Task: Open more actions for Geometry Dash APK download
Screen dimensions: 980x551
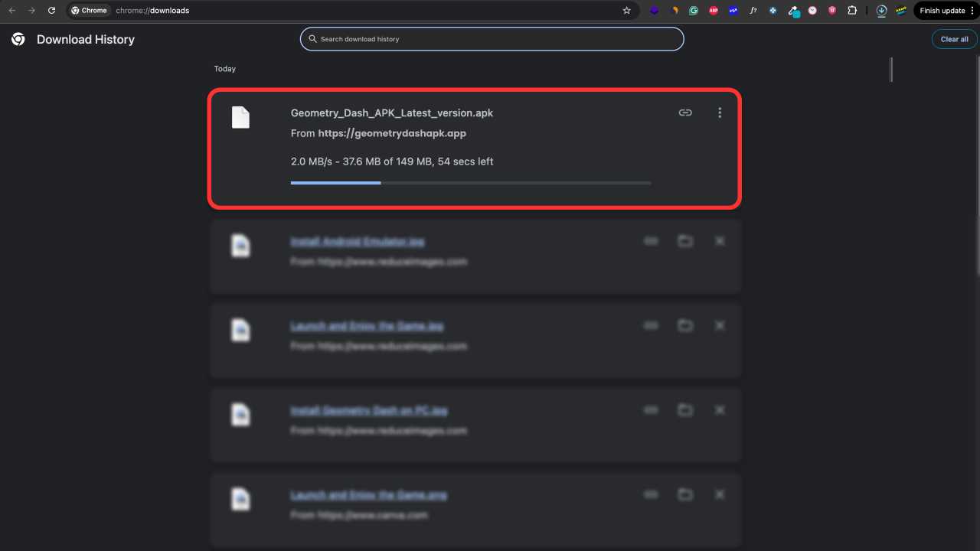Action: (720, 112)
